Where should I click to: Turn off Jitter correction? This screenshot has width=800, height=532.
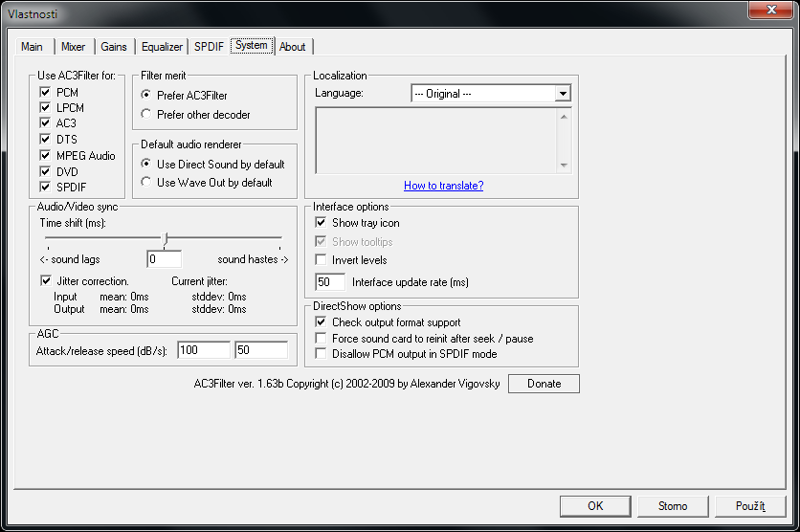[x=45, y=281]
